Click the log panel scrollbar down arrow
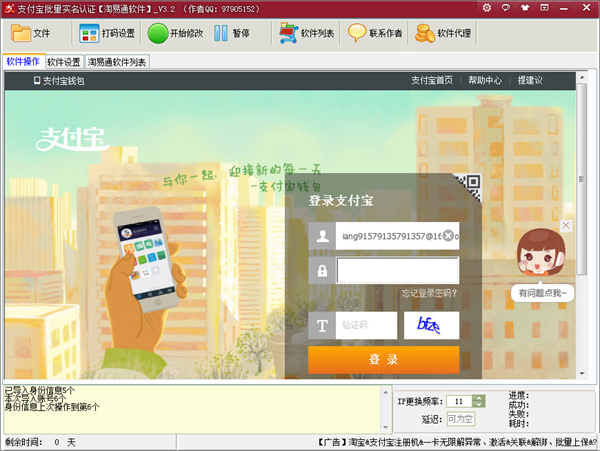Viewport: 600px width, 451px height. [x=386, y=427]
